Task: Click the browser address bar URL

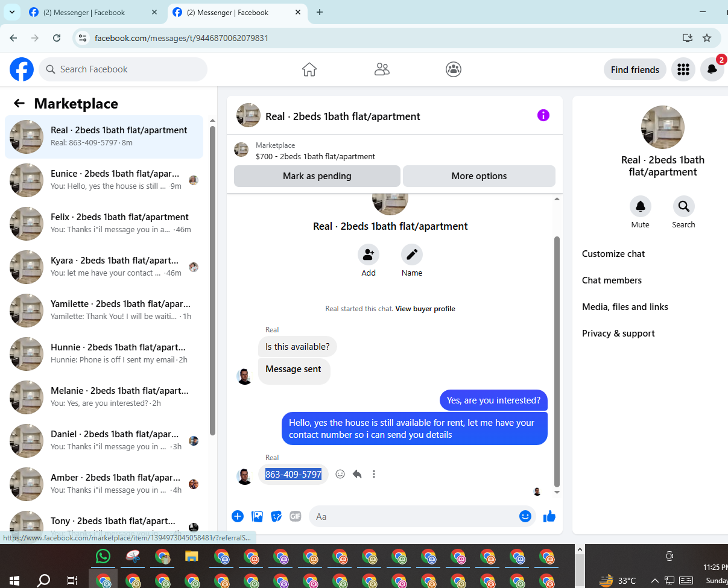Action: (x=182, y=38)
